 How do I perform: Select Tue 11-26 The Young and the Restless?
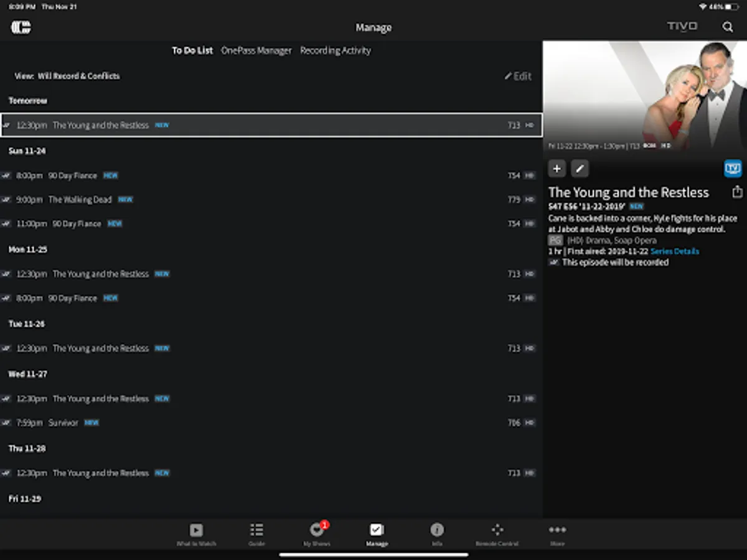(x=271, y=348)
